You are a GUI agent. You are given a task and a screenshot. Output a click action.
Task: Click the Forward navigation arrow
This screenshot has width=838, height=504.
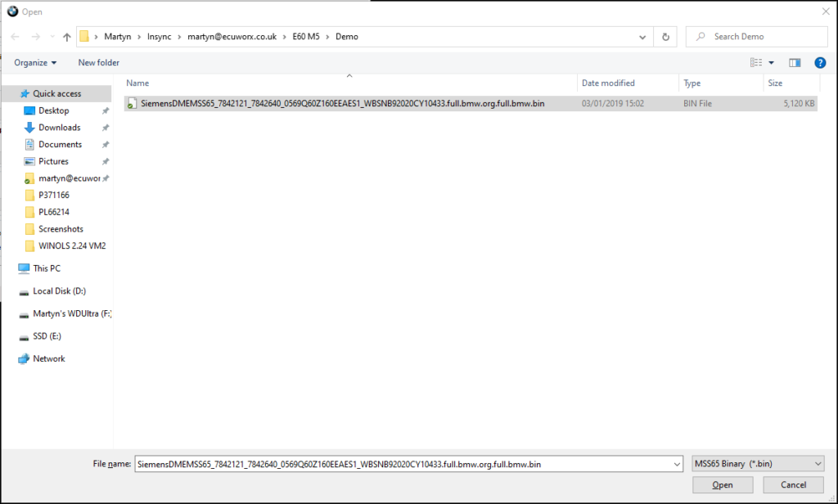(x=35, y=37)
